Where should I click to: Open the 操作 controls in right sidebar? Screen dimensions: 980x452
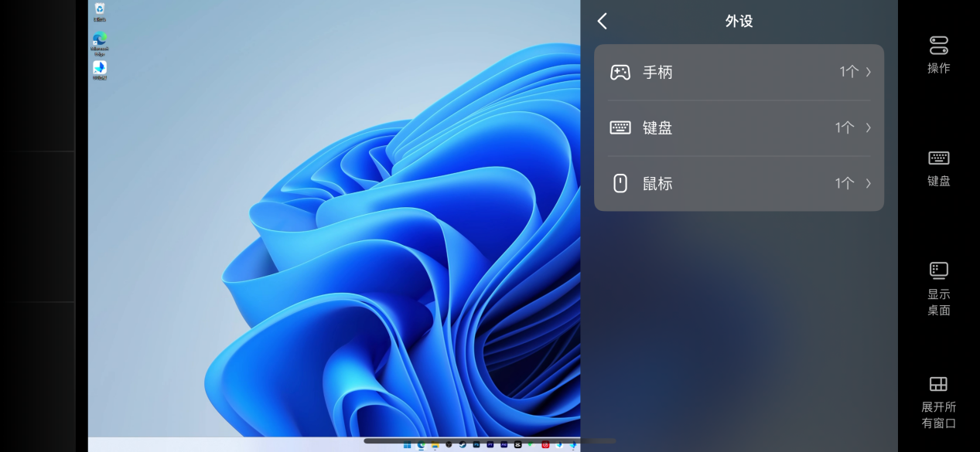tap(938, 54)
